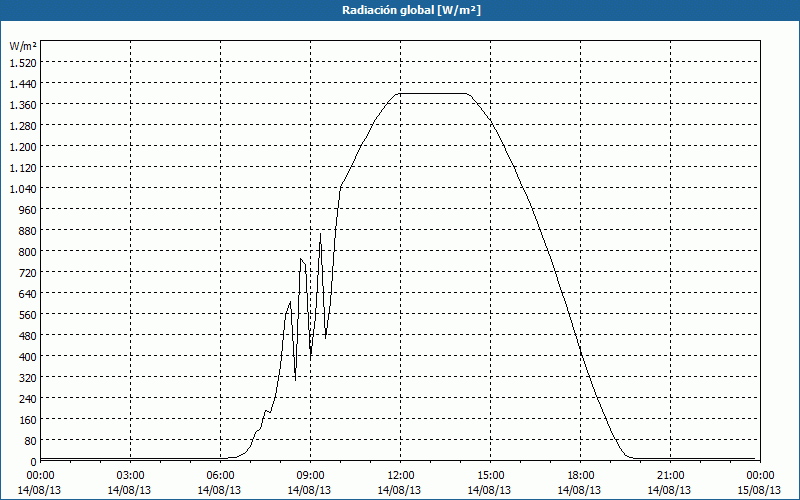Click the "Radiación global [W/m²]" title bar
This screenshot has width=800, height=500.
coord(400,10)
